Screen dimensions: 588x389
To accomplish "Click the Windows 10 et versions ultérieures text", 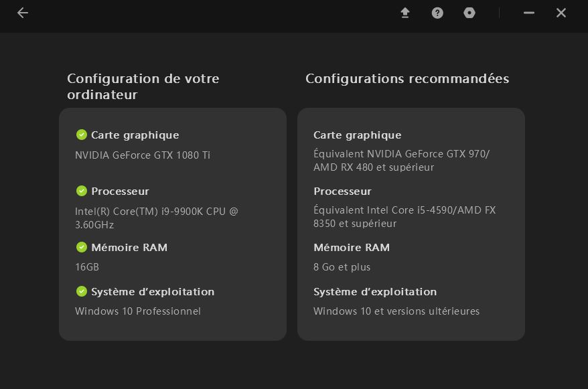I will 396,311.
